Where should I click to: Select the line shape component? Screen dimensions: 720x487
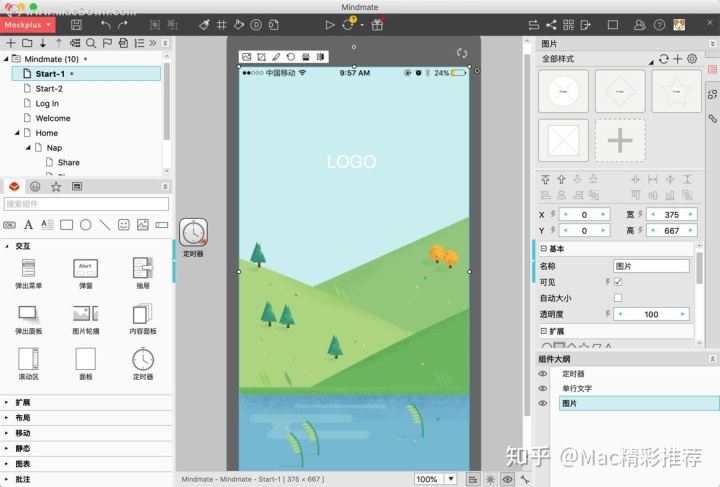click(x=105, y=225)
